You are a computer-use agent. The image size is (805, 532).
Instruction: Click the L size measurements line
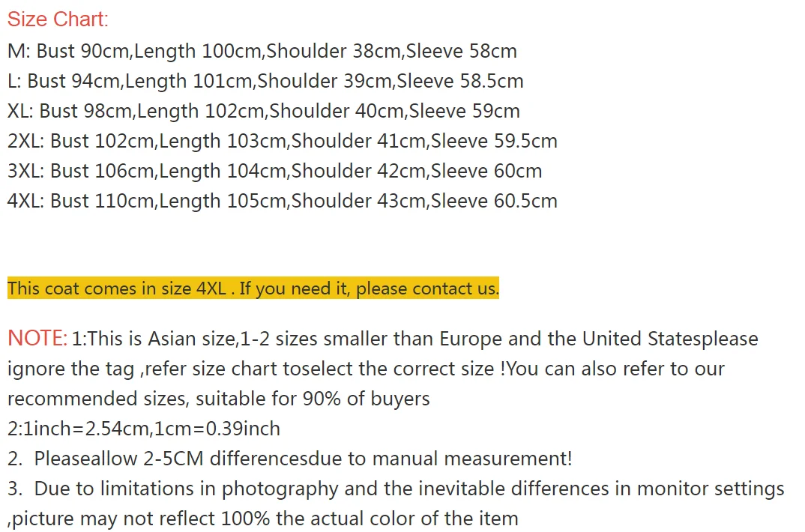(x=265, y=81)
